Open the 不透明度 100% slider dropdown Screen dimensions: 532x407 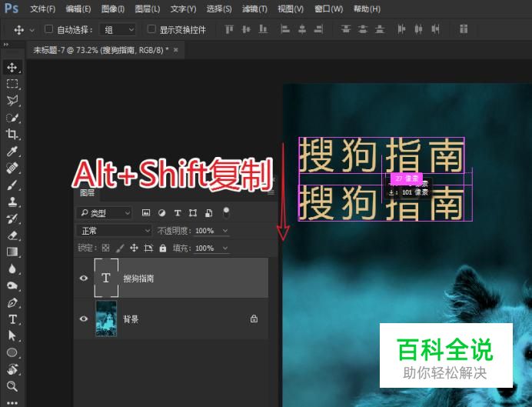coord(225,231)
